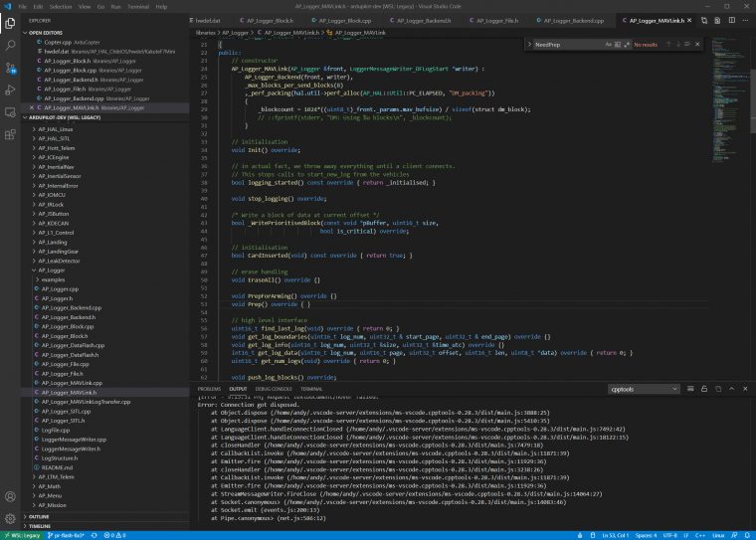Click the pr-flash-fix3 git branch indicator
Viewport: 756px width, 540px height.
tap(66, 536)
